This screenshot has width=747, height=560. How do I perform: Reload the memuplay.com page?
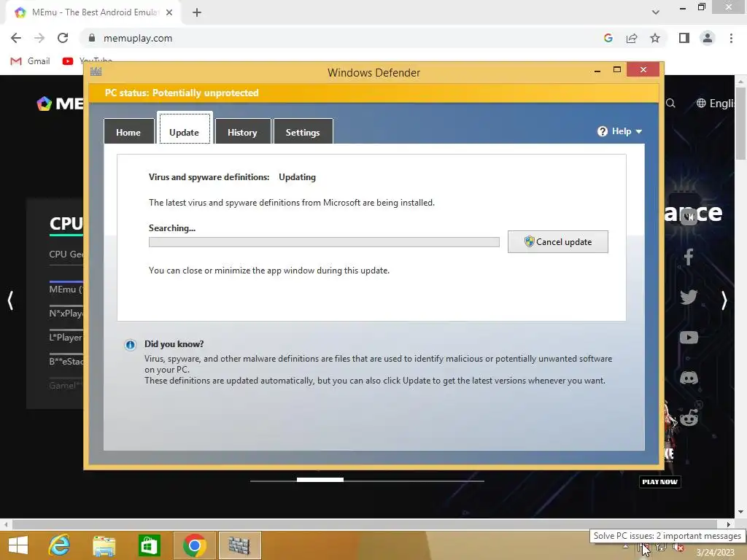[x=63, y=38]
